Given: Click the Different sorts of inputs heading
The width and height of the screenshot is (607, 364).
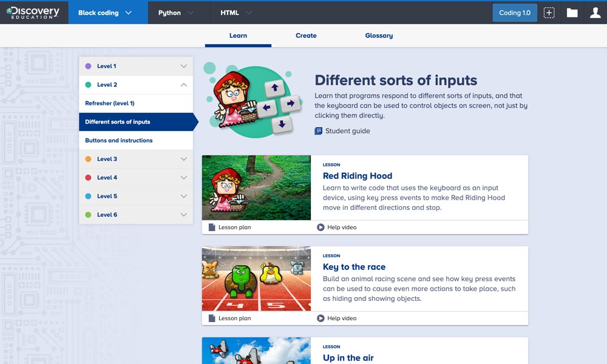Looking at the screenshot, I should tap(396, 81).
